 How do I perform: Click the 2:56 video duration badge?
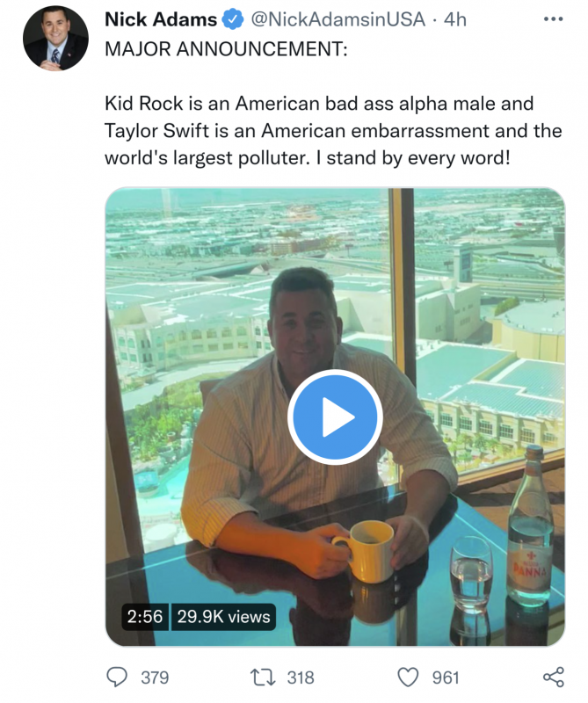point(145,617)
